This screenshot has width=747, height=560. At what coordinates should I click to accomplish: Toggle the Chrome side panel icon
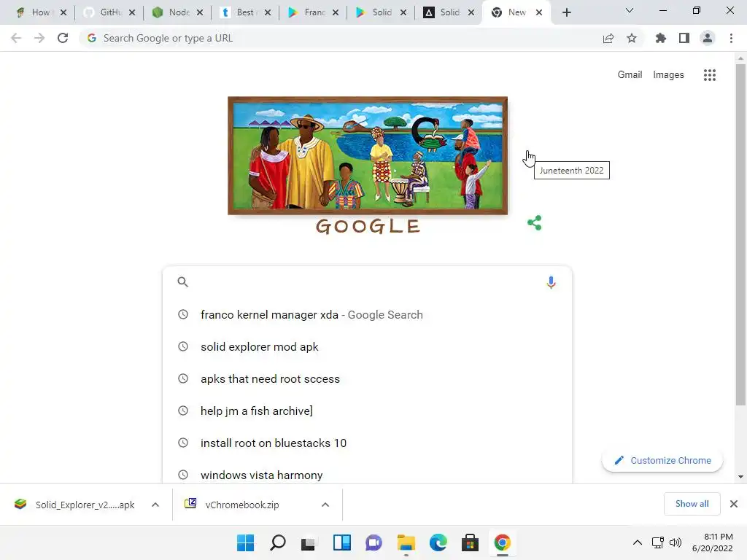click(684, 38)
